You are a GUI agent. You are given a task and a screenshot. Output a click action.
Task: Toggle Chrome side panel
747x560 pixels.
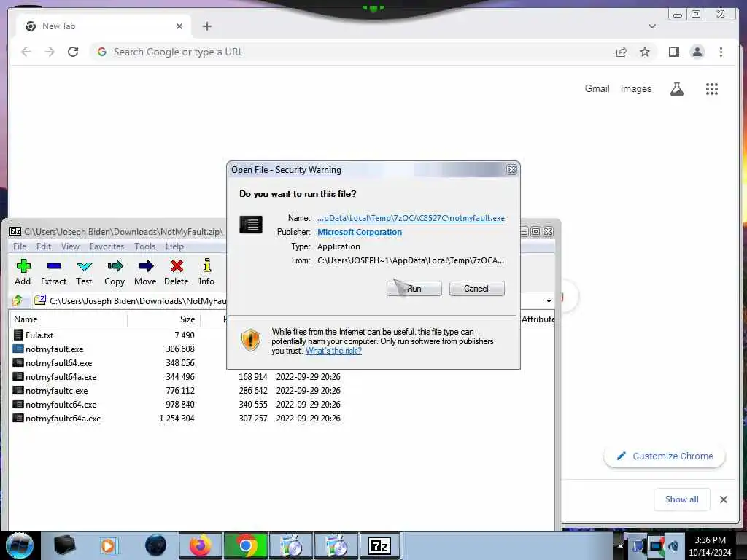[x=673, y=52]
